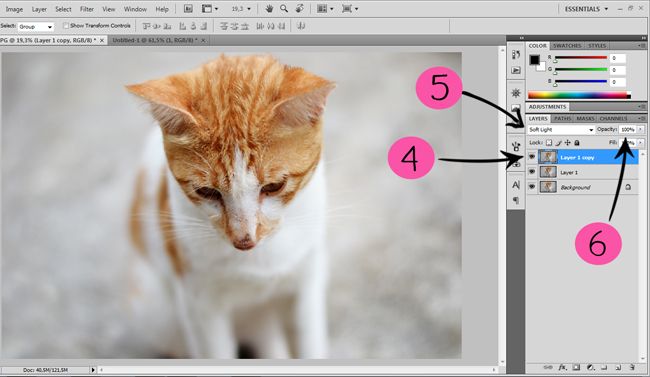Create new fill or adjustment layer
The height and width of the screenshot is (377, 650).
click(590, 367)
